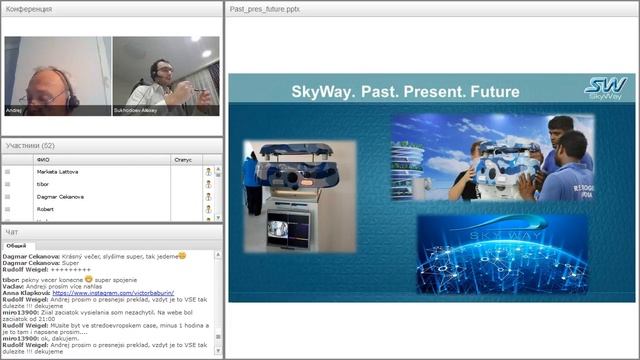640x360 pixels.
Task: Click the slide photo of the pod on a stand
Action: [300, 196]
